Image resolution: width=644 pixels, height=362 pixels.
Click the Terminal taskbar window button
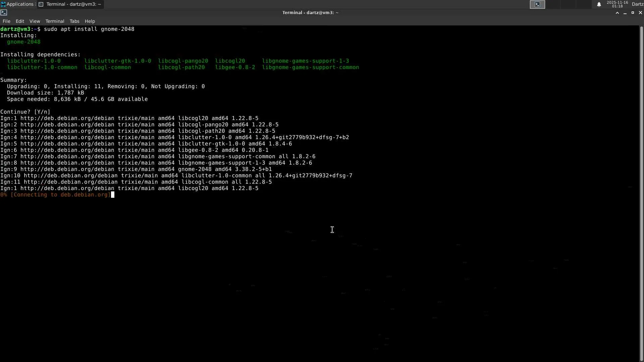pyautogui.click(x=70, y=4)
